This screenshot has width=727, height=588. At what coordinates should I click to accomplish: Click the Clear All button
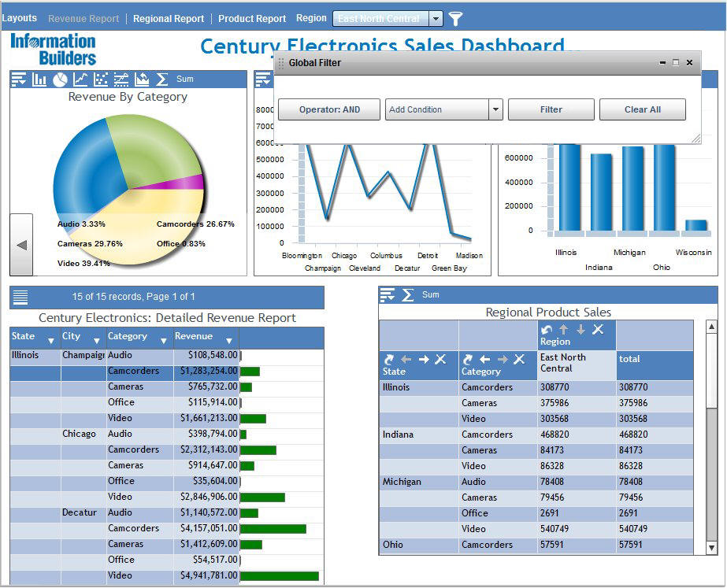click(x=642, y=109)
